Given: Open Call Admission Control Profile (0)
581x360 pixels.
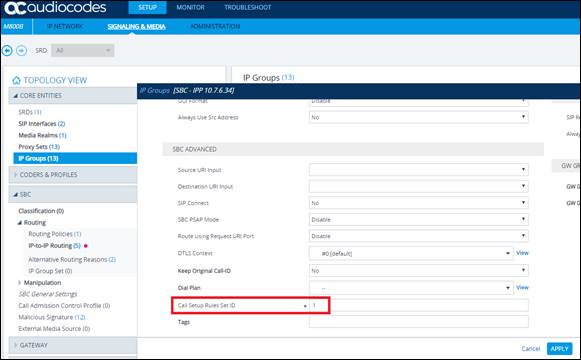Looking at the screenshot, I should tap(64, 306).
